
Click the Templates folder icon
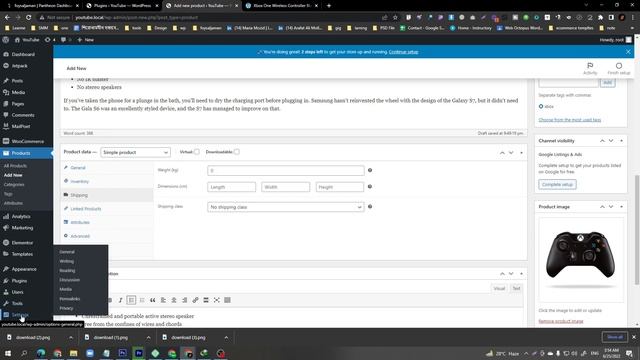pos(6,254)
